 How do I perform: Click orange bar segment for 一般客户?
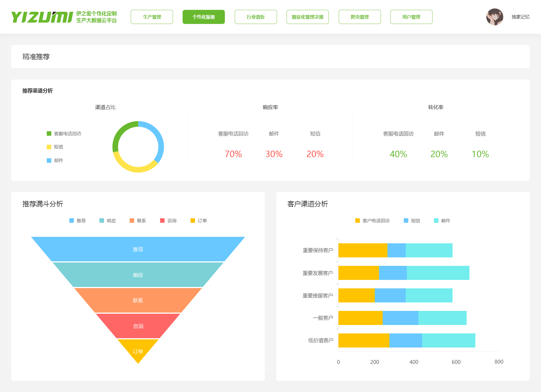click(x=360, y=318)
